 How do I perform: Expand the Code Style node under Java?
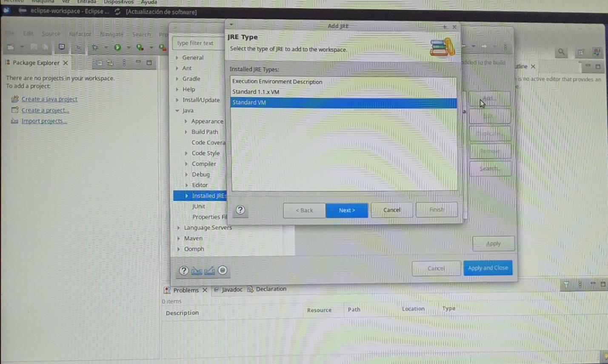(x=186, y=153)
